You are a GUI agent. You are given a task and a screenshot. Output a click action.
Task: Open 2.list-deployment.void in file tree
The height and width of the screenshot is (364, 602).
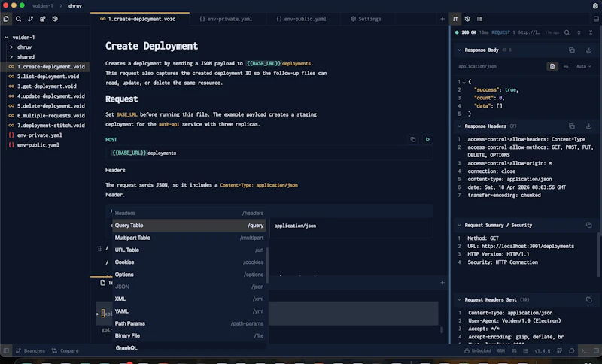pos(48,76)
